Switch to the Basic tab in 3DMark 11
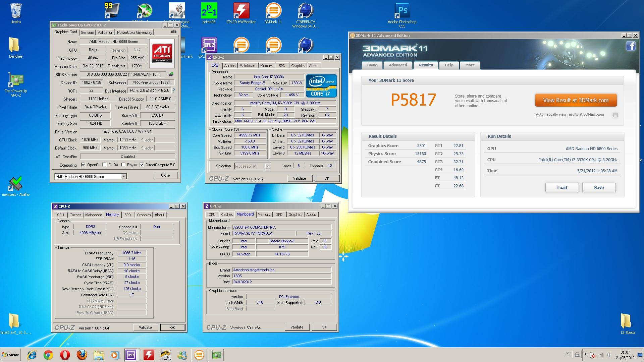The image size is (644, 362). [x=372, y=65]
